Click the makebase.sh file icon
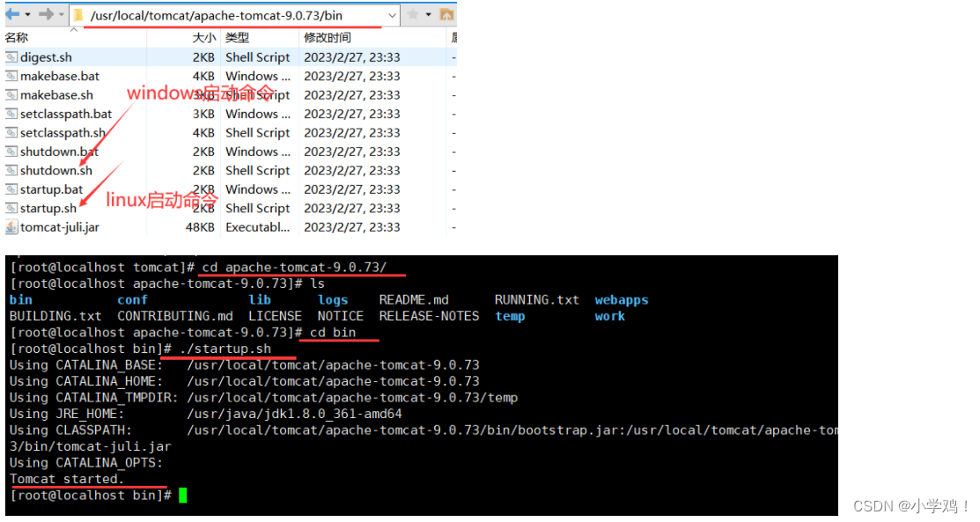Viewport: 980px width, 522px height. (11, 94)
